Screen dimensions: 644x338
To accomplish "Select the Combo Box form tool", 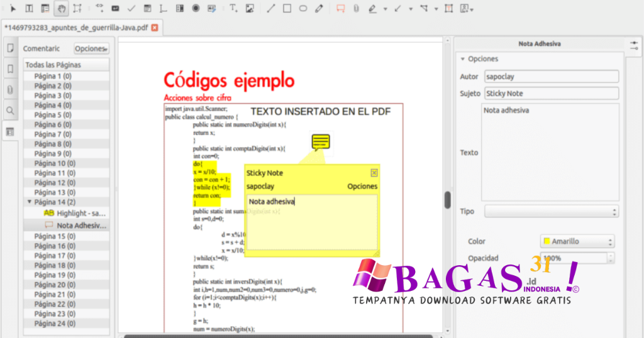I will point(179,8).
